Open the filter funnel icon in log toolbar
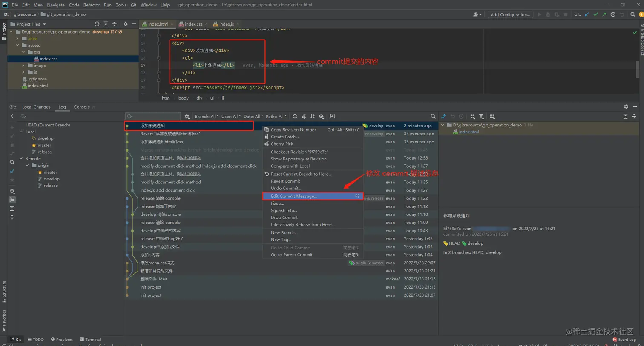The width and height of the screenshot is (644, 346). (x=481, y=116)
